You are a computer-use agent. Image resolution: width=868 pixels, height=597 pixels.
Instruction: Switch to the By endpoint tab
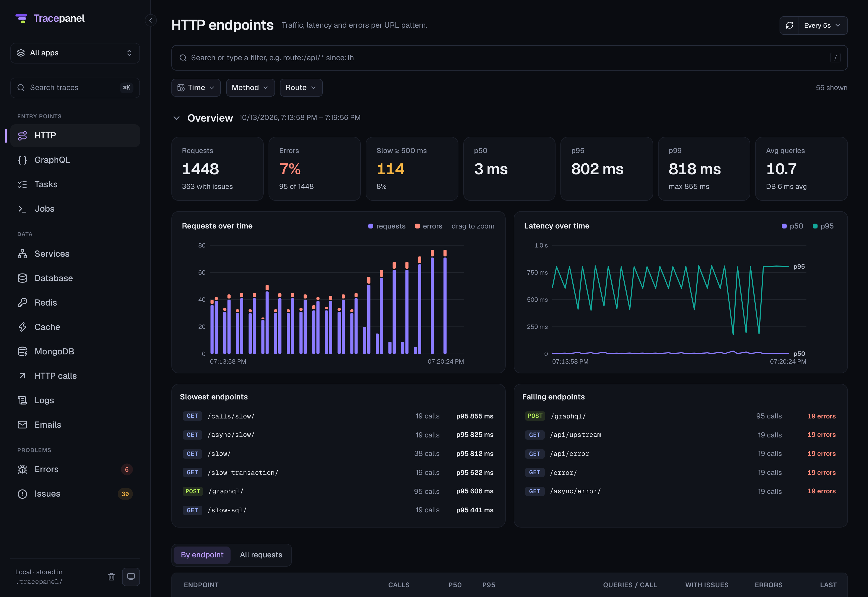[202, 555]
